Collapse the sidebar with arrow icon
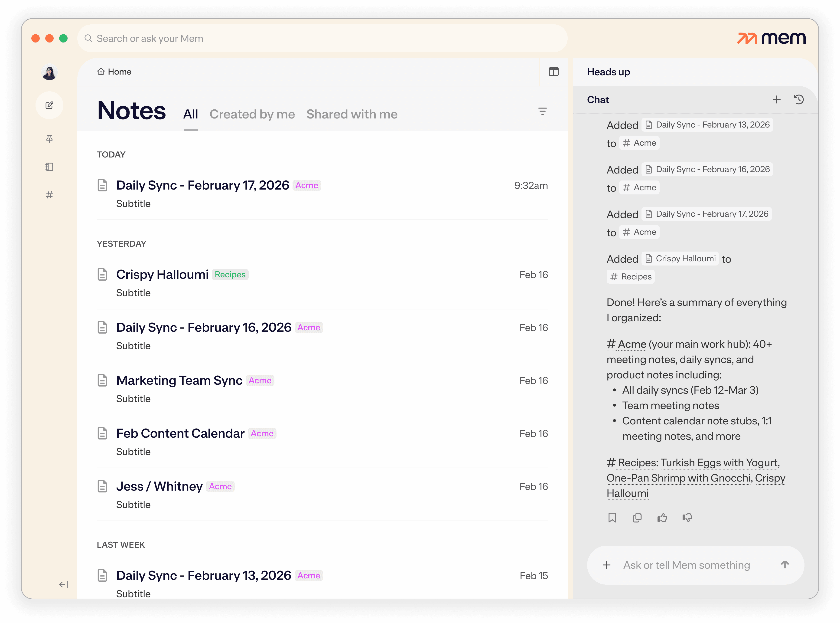 coord(63,584)
